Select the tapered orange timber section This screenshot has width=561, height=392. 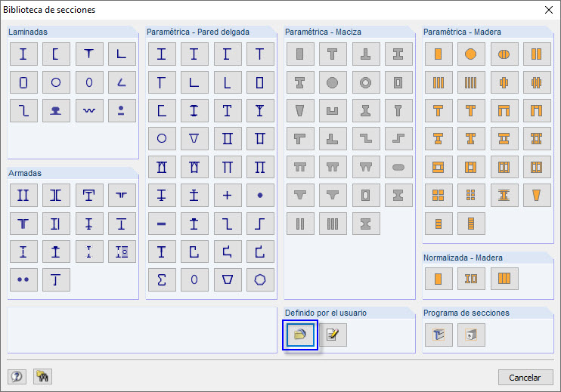(x=537, y=195)
